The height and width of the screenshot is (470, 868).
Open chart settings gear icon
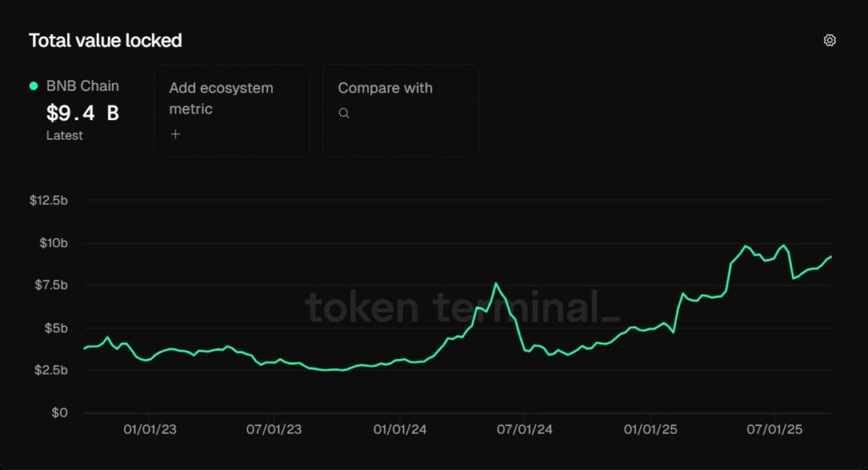pos(830,41)
